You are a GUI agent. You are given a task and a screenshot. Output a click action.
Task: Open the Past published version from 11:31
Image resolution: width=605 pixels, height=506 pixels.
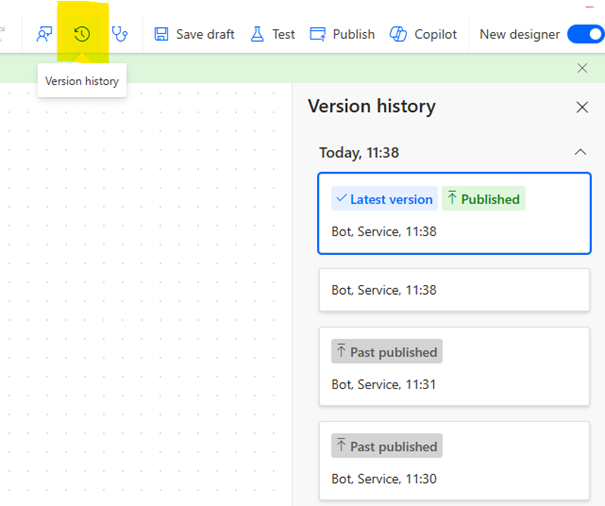coord(454,384)
